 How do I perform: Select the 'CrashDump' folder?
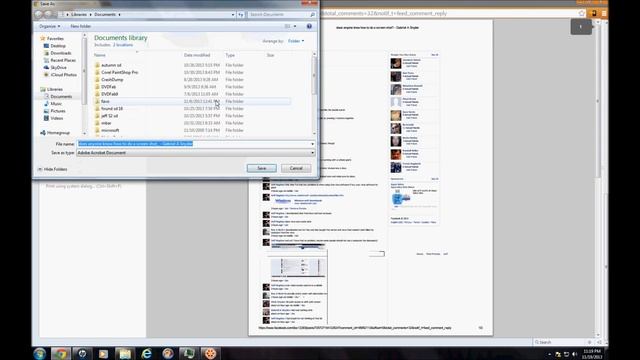point(112,80)
